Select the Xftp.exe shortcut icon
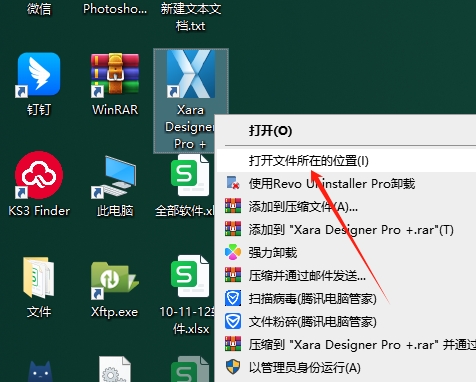This screenshot has height=382, width=476. point(115,280)
